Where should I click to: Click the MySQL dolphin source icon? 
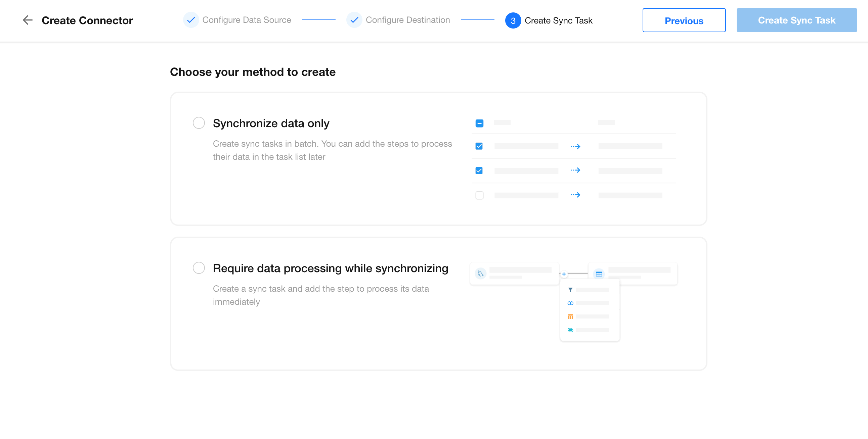pos(480,273)
